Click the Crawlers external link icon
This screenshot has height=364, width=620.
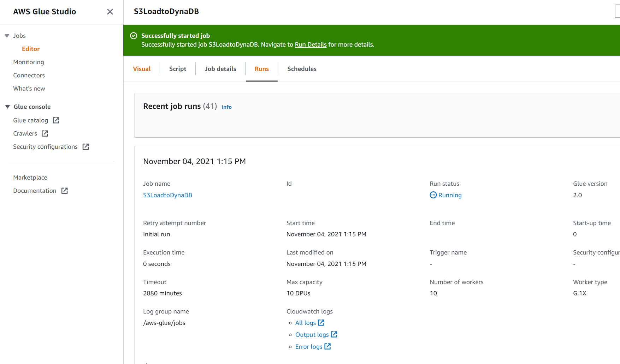(44, 133)
